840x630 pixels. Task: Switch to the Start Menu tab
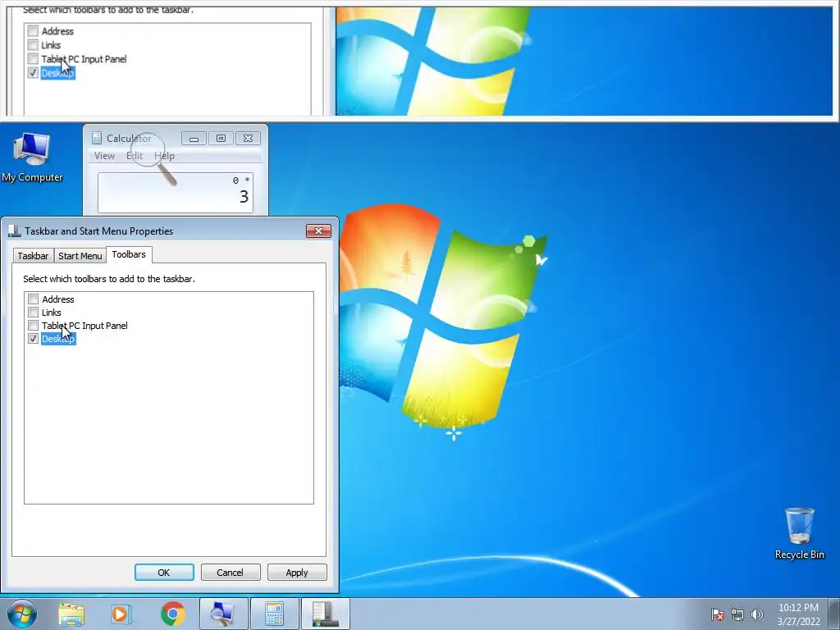click(x=80, y=256)
